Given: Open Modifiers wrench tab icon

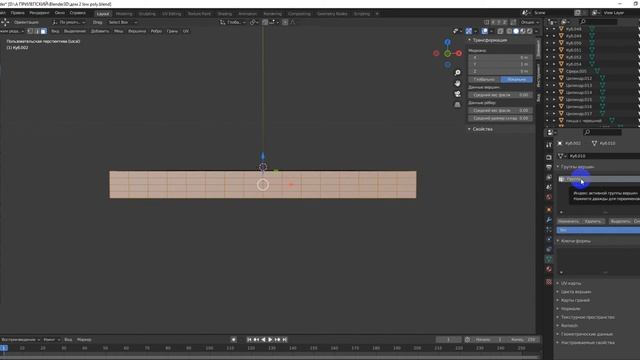Looking at the screenshot, I should point(549,220).
